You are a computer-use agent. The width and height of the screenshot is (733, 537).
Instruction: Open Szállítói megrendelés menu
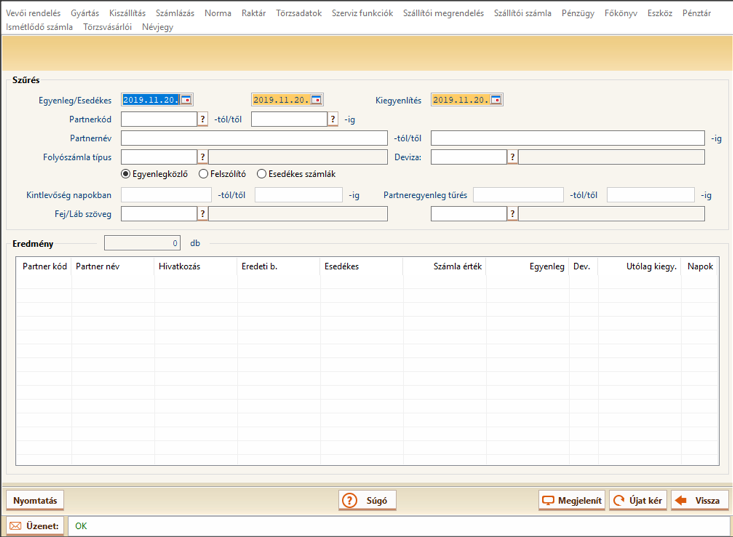click(x=443, y=13)
